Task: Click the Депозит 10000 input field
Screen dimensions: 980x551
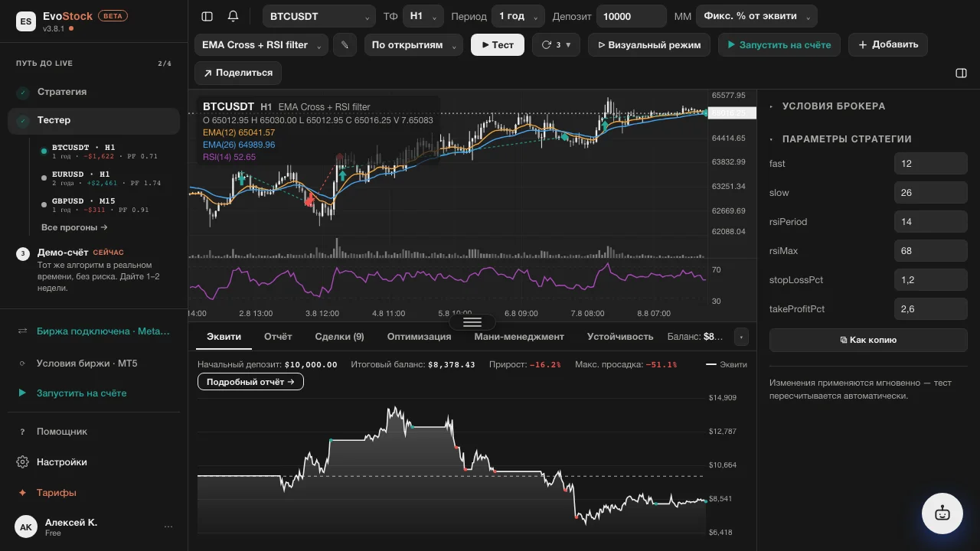Action: (x=631, y=16)
